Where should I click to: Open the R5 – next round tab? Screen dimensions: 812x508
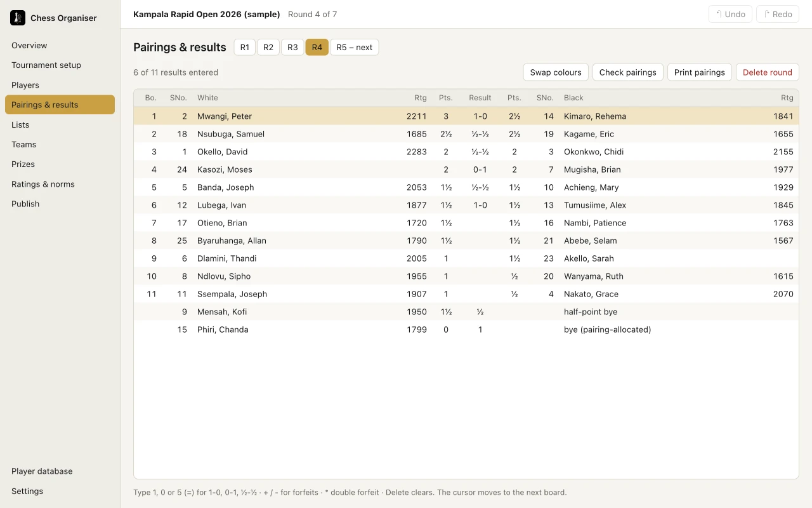pyautogui.click(x=354, y=48)
